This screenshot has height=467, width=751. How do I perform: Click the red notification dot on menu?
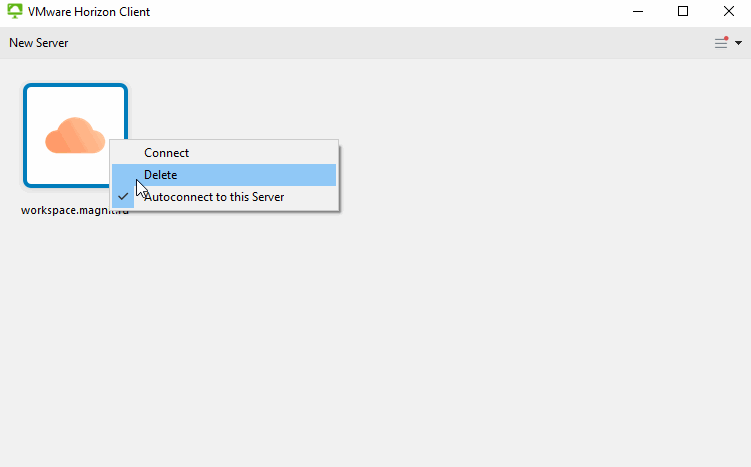[x=726, y=38]
